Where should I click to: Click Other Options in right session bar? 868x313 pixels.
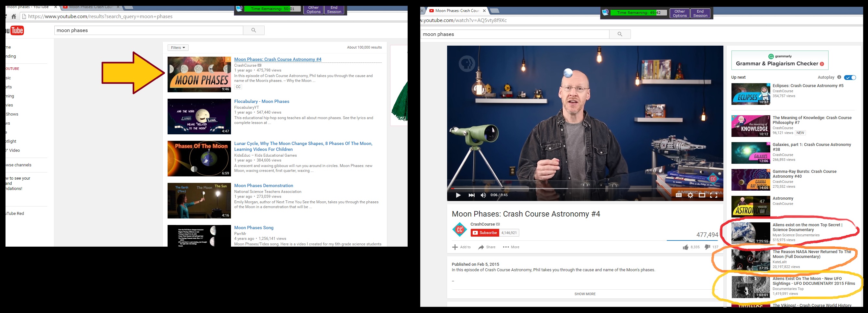coord(680,14)
